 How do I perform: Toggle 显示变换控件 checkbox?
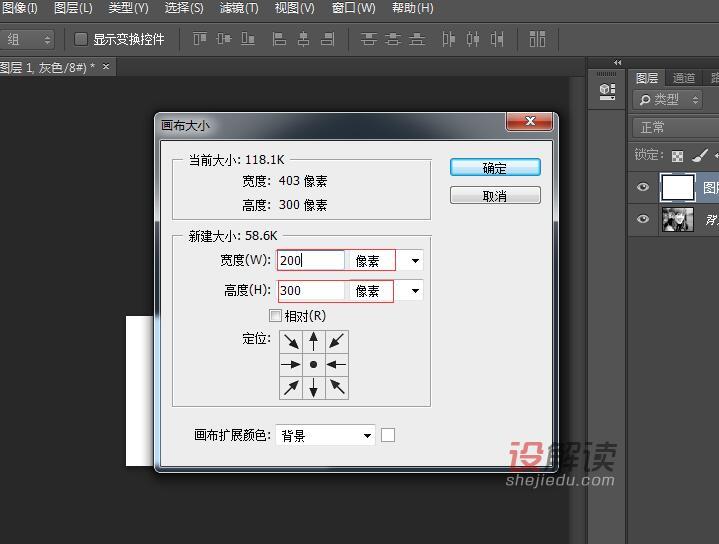(81, 39)
